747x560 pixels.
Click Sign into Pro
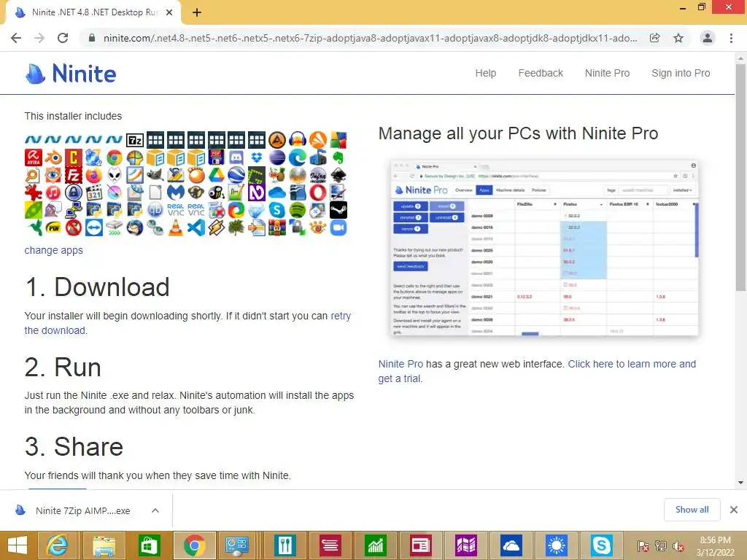click(x=681, y=73)
